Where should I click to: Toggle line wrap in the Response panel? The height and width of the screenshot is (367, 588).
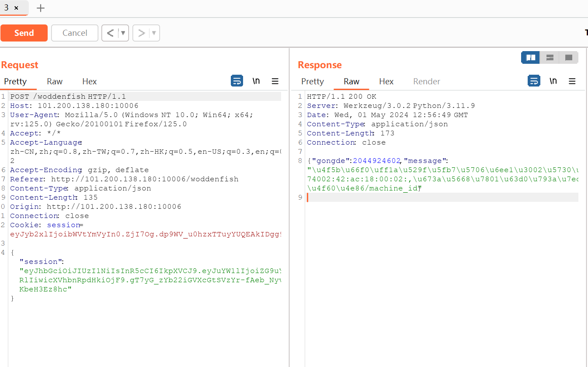pyautogui.click(x=534, y=81)
